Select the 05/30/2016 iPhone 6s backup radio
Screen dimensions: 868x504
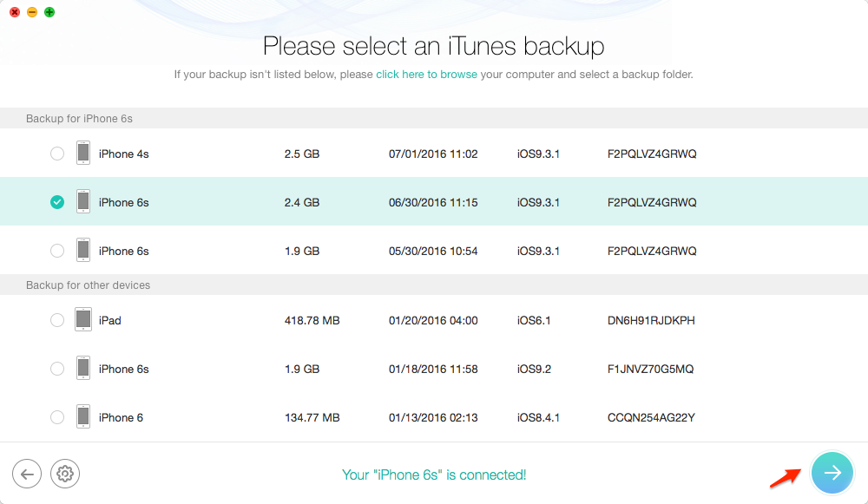click(x=57, y=252)
